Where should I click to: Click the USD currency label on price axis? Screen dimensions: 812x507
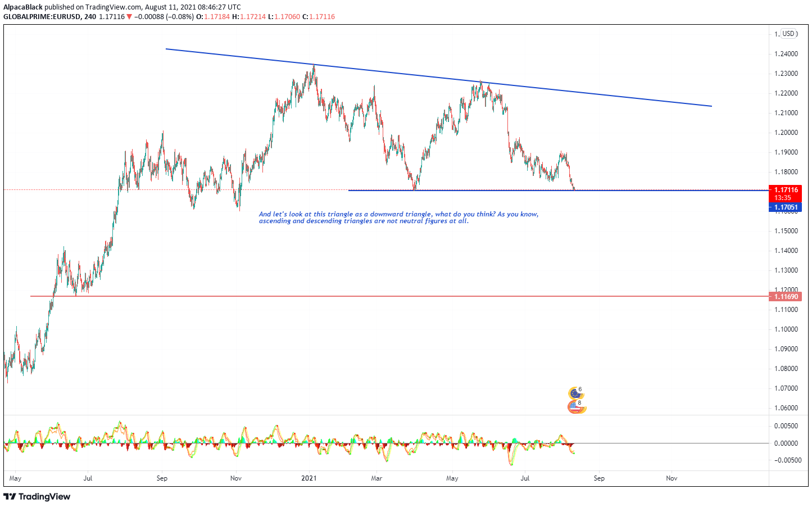pos(788,34)
